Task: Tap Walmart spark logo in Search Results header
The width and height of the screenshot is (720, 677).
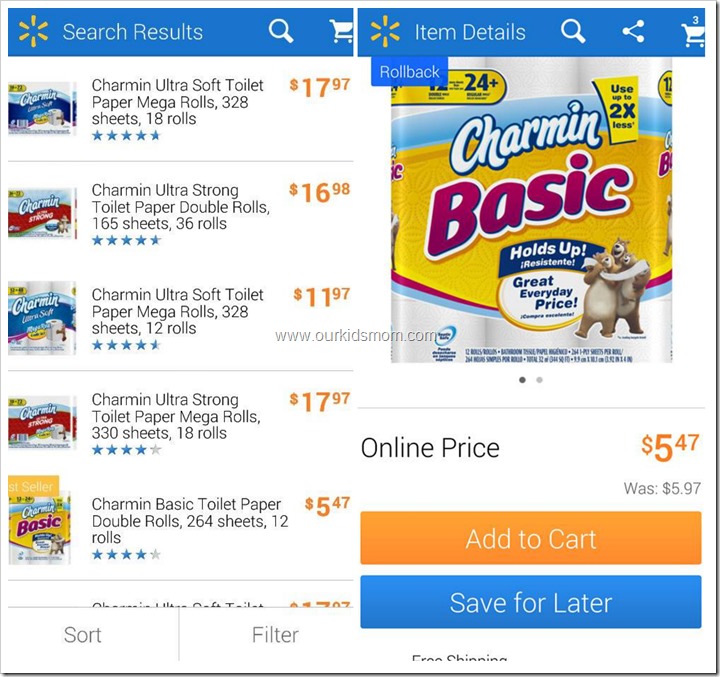Action: 33,32
